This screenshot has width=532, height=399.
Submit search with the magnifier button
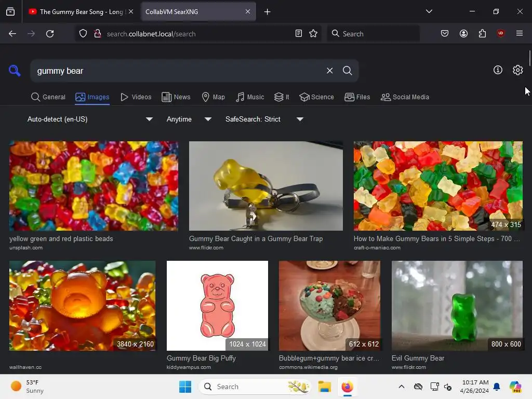tap(347, 71)
